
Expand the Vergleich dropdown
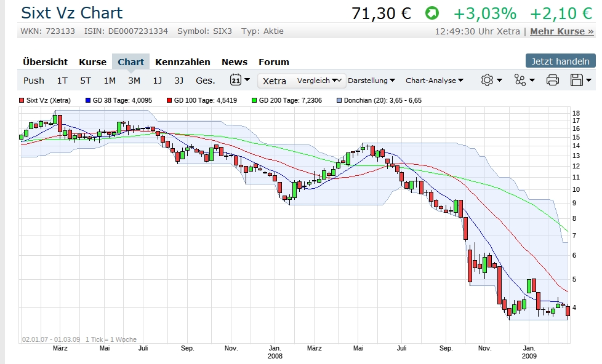click(x=320, y=80)
